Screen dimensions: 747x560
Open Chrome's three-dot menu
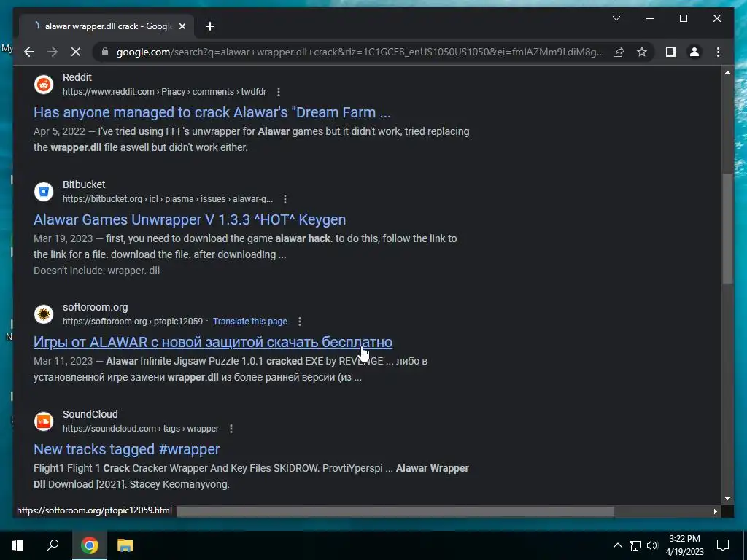(x=719, y=52)
